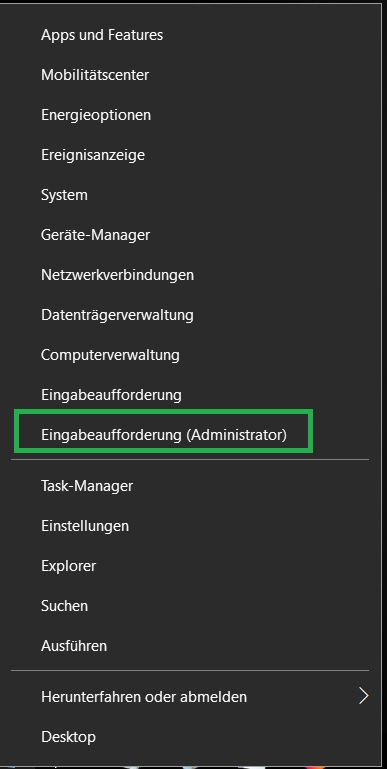Expand Herunterfahren oder abmelden submenu
Image resolution: width=387 pixels, height=769 pixels.
(x=144, y=696)
